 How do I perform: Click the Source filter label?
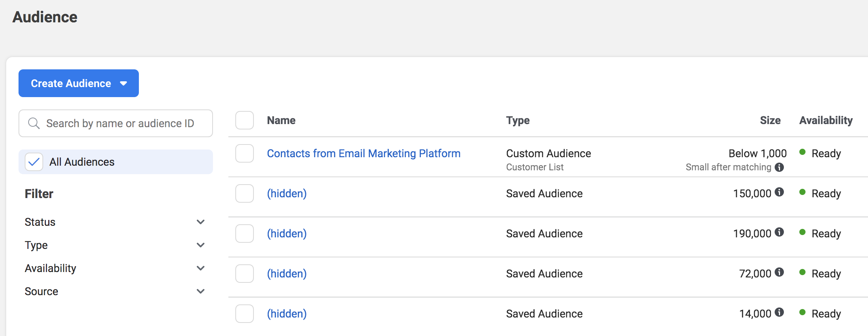click(x=41, y=291)
